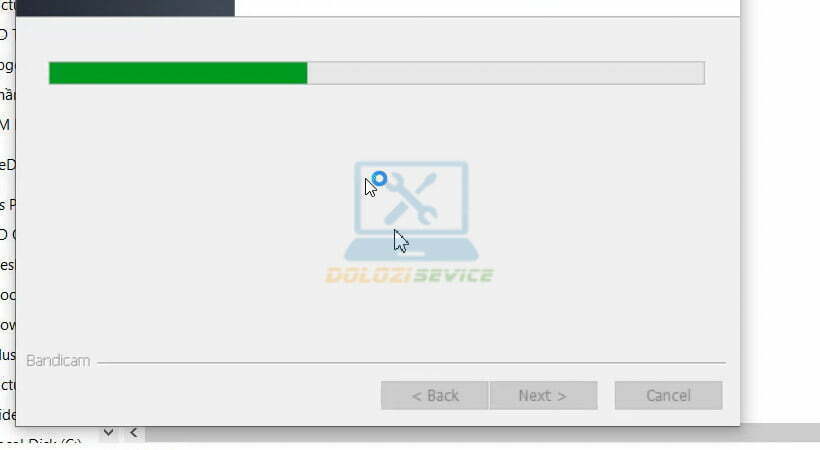Viewport: 820px width, 450px height.
Task: Click the dark banner in installer header
Action: (126, 7)
